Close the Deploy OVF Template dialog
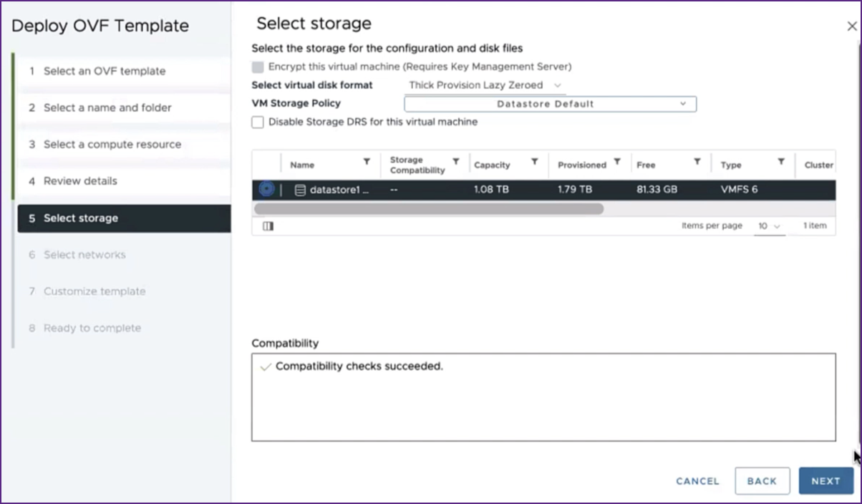 851,26
